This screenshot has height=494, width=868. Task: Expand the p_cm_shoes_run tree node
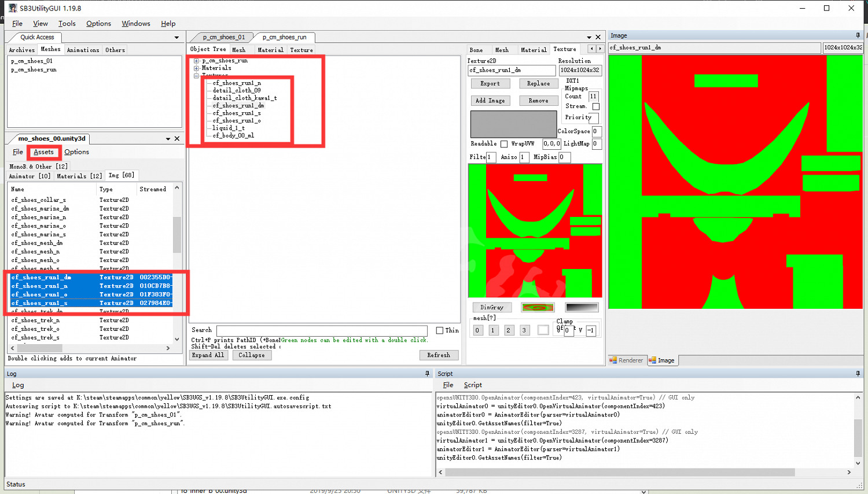(197, 61)
